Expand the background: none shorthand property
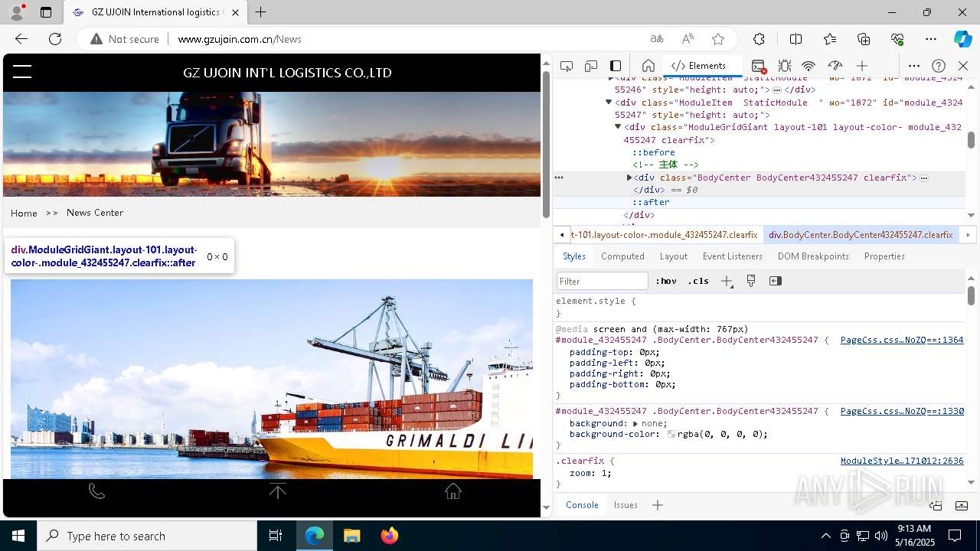Screen dimensions: 980x551 [x=635, y=423]
